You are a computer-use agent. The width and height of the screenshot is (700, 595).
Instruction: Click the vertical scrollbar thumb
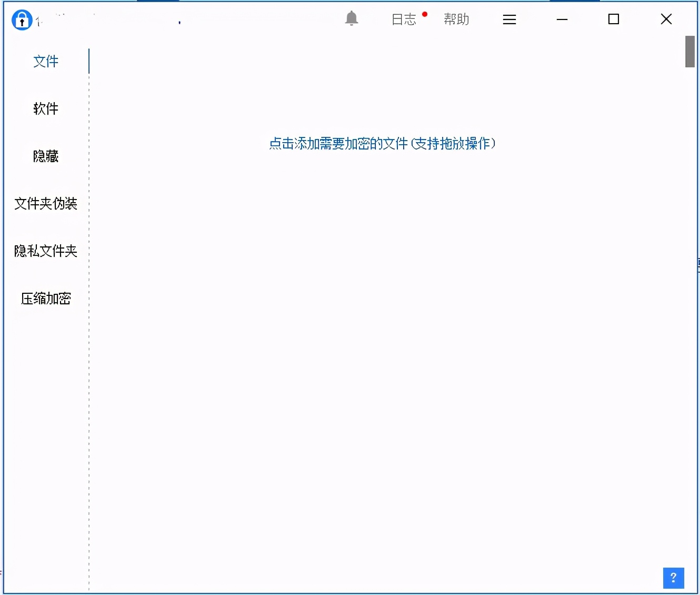pos(690,52)
